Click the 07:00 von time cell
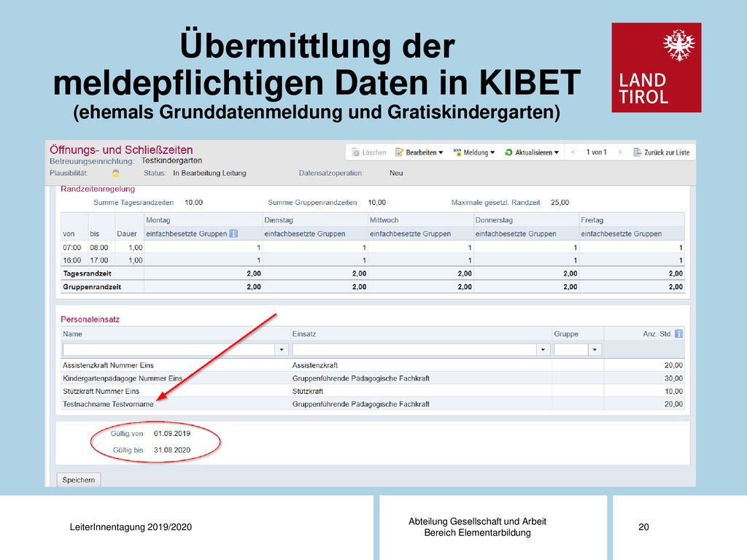Image resolution: width=747 pixels, height=560 pixels. click(72, 248)
